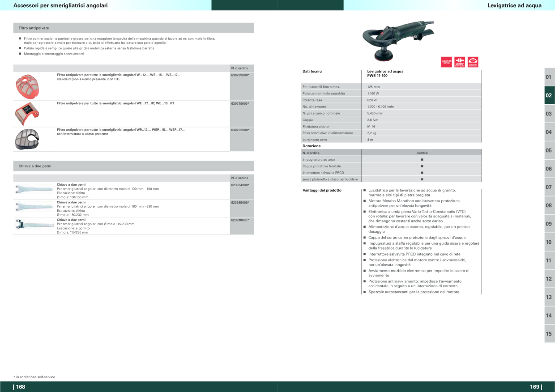Click the 'Impugnatura ad arco' row label
The height and width of the screenshot is (392, 555).
click(x=319, y=159)
